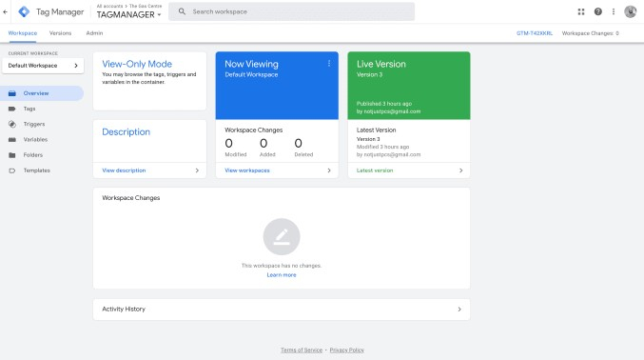Click the search magnifier icon
Screen dimensions: 644x360
[x=182, y=11]
